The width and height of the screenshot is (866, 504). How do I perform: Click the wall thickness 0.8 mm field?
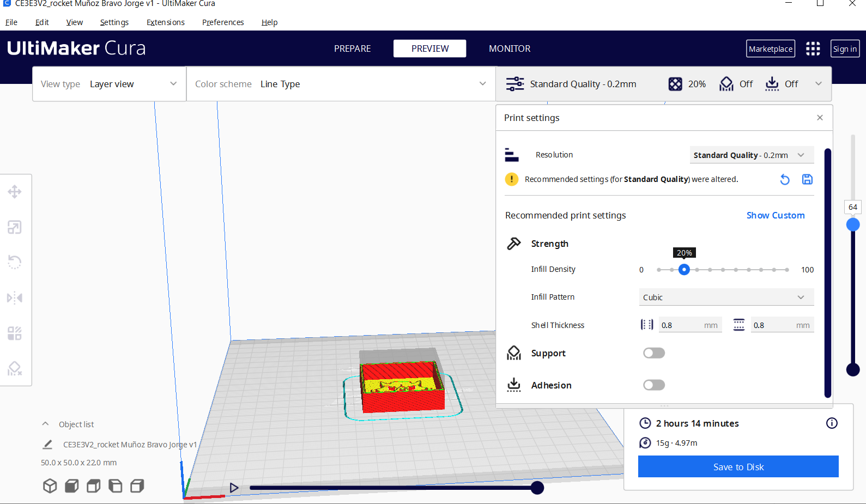(x=691, y=325)
